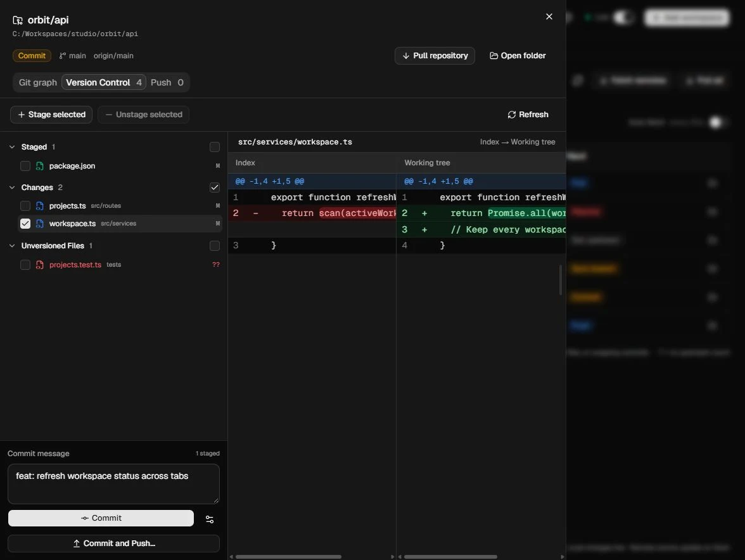Toggle the Staged group checkbox
This screenshot has width=745, height=560.
[215, 147]
